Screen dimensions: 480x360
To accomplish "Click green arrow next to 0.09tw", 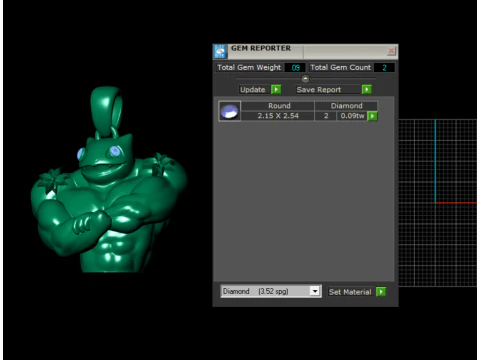I will (372, 116).
